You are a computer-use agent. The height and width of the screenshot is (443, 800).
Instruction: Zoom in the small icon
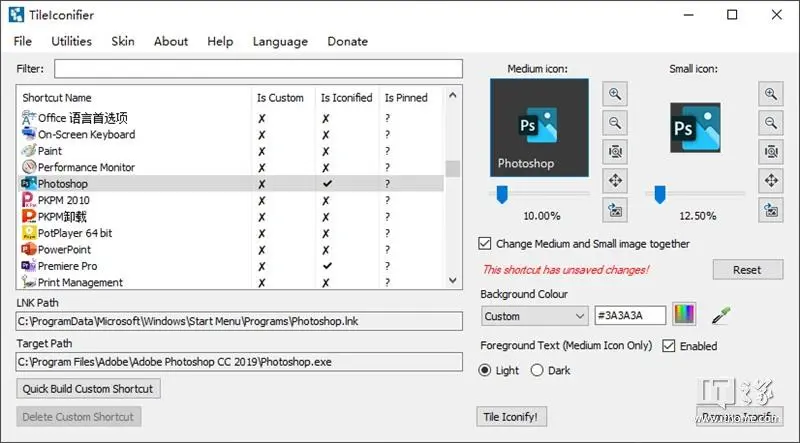pos(770,94)
